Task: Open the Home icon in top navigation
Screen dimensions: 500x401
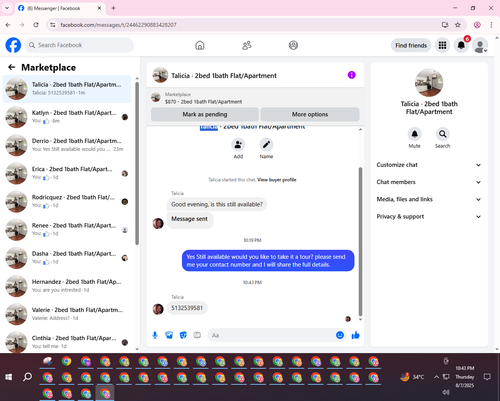Action: 200,45
